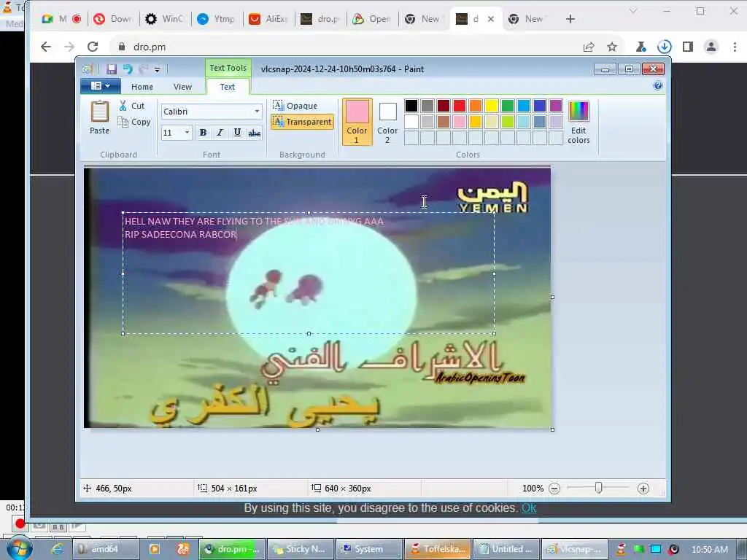Open Chrome Labs flask icon
747x560 pixels.
click(640, 47)
